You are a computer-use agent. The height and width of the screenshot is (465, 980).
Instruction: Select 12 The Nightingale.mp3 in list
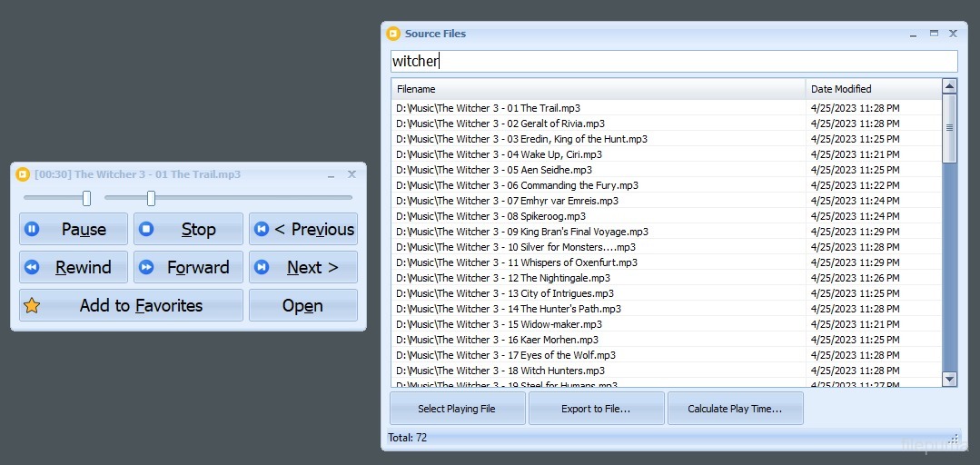click(x=503, y=278)
